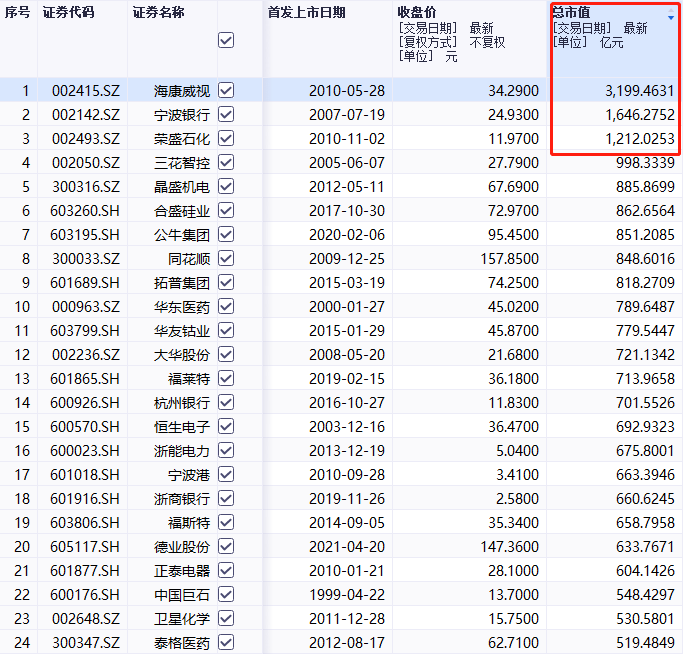Click closing price 2.5800
Screen dimensions: 683x654
(517, 498)
